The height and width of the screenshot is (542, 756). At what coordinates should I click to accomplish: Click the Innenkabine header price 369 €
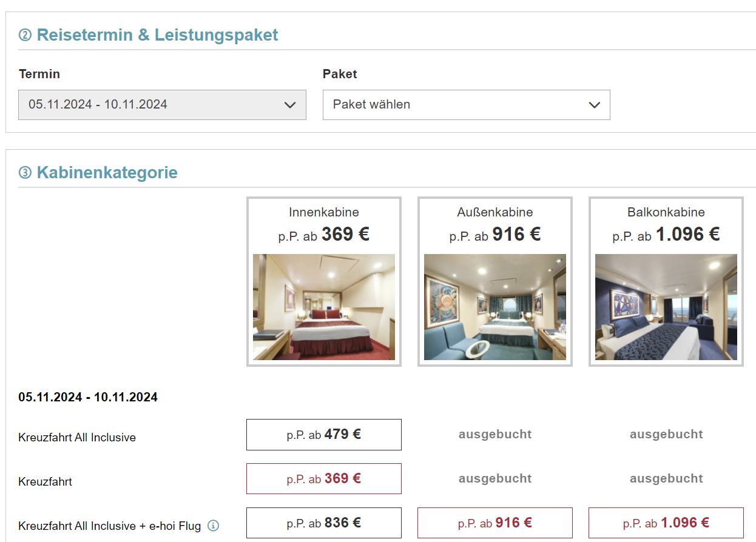[345, 234]
